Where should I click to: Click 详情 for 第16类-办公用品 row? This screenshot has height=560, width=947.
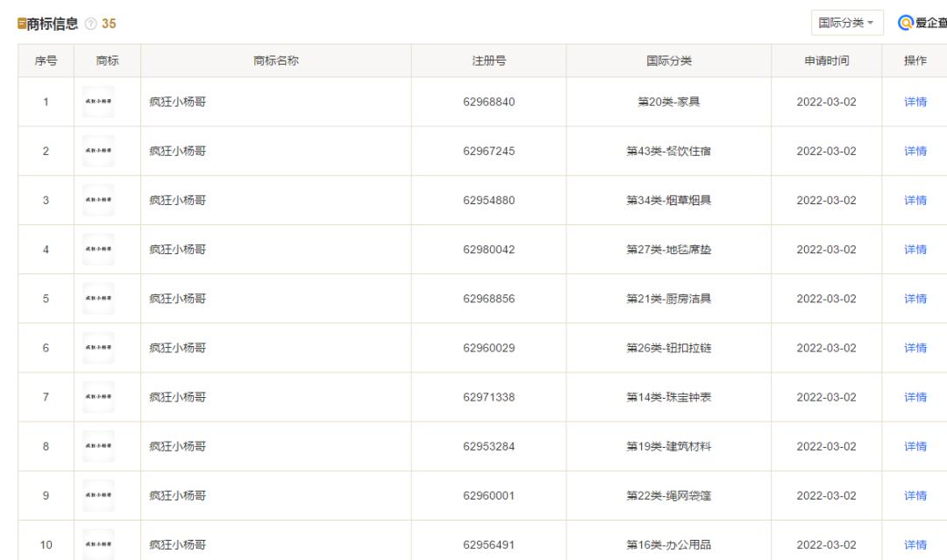click(x=915, y=544)
